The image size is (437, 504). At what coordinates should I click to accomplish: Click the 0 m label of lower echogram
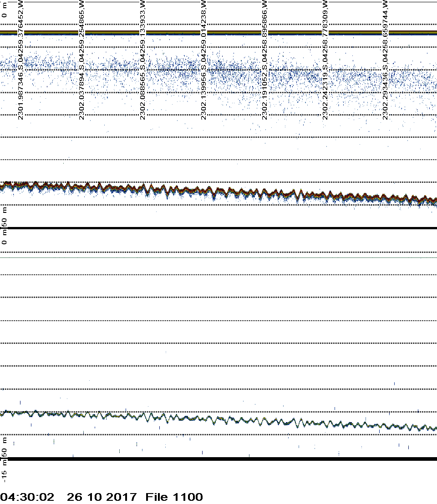point(5,237)
